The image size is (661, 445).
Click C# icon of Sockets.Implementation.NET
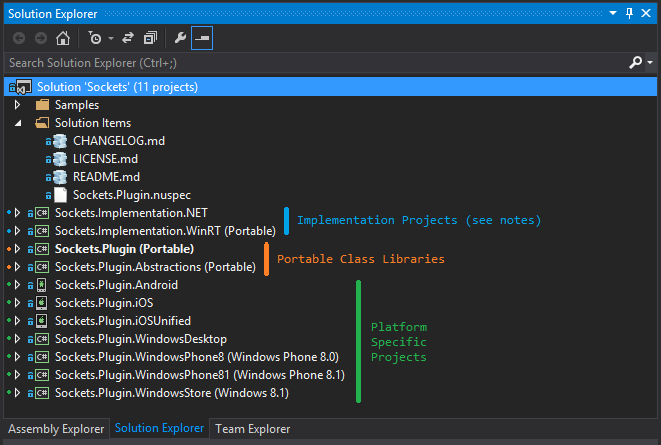42,213
